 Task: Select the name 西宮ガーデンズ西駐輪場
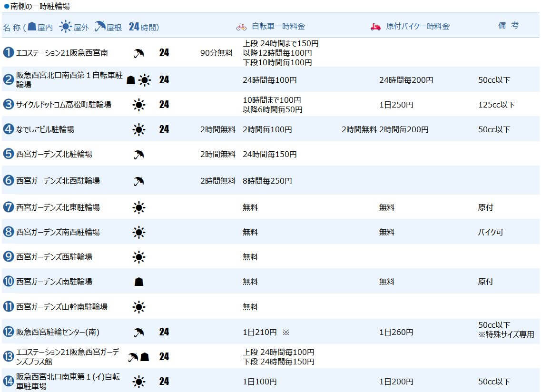(54, 257)
